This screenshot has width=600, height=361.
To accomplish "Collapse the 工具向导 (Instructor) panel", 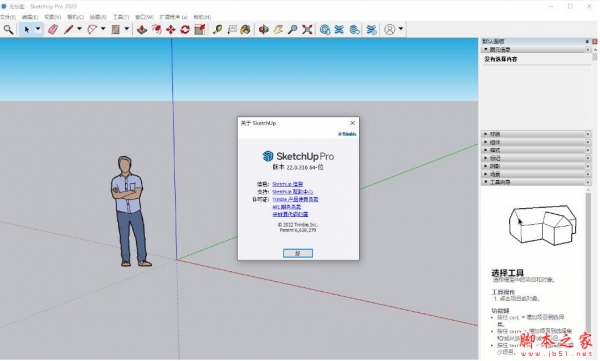I will (536, 182).
